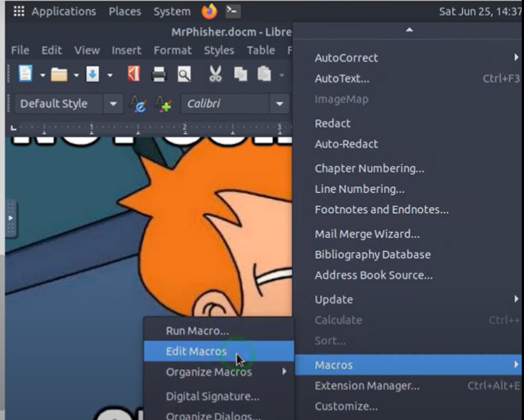The height and width of the screenshot is (420, 524).
Task: Open the File menu
Action: point(20,50)
